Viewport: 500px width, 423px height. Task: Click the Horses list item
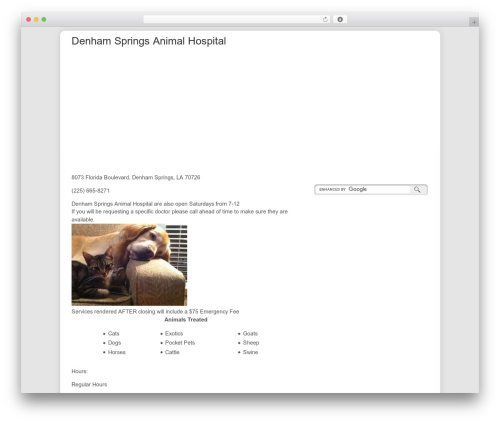coord(117,352)
